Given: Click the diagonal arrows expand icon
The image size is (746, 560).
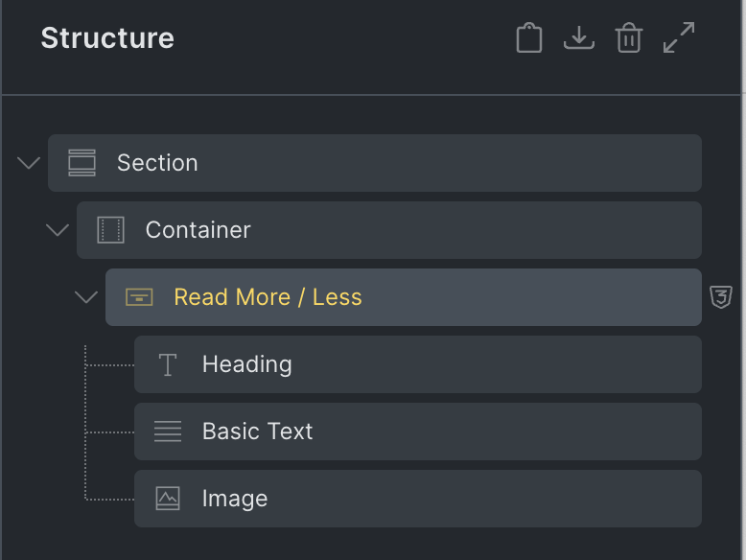Looking at the screenshot, I should 679,38.
